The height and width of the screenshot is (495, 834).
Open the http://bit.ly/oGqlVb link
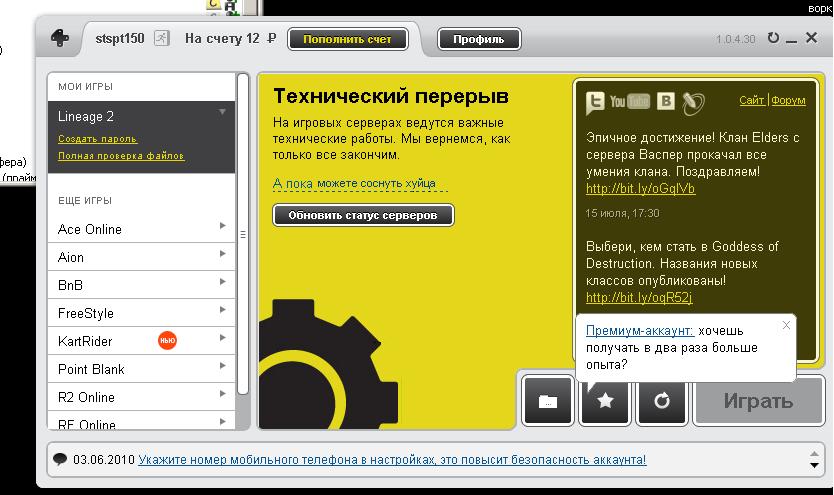coord(640,189)
